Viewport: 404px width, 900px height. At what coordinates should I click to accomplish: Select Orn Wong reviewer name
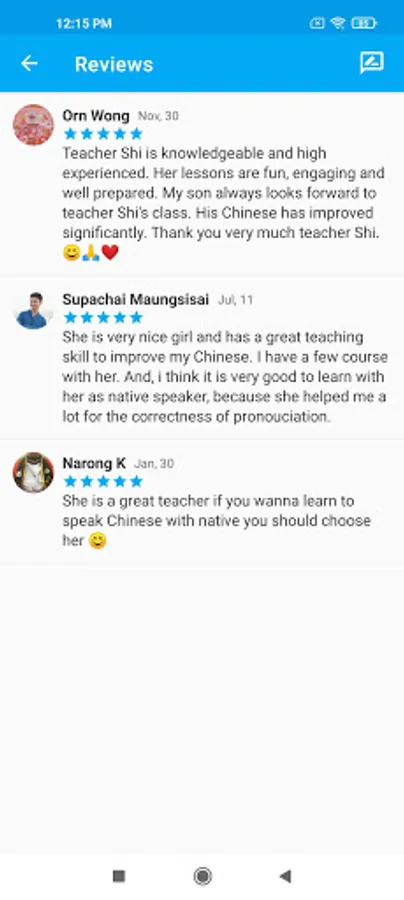[x=96, y=115]
